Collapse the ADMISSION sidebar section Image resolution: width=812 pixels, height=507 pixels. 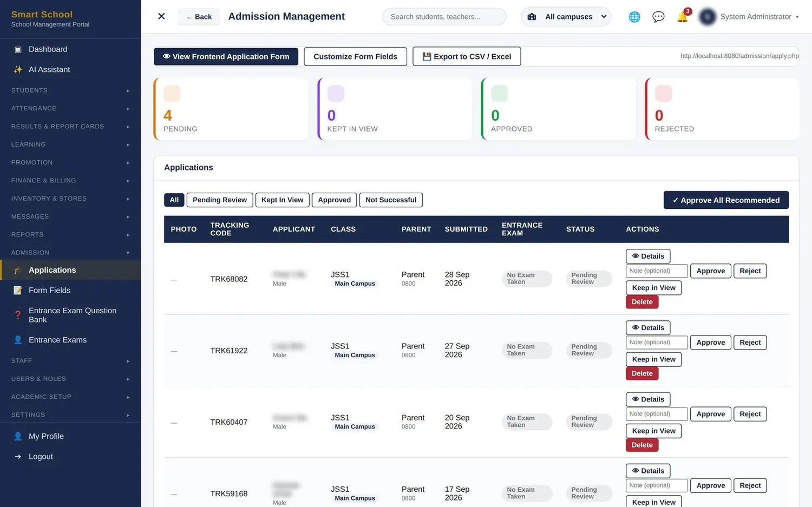(x=70, y=253)
